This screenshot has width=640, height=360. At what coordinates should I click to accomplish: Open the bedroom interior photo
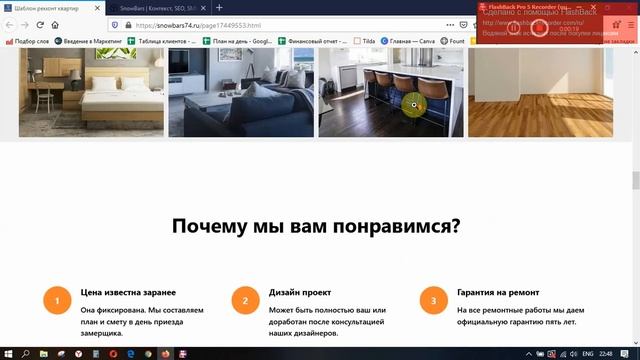point(91,92)
